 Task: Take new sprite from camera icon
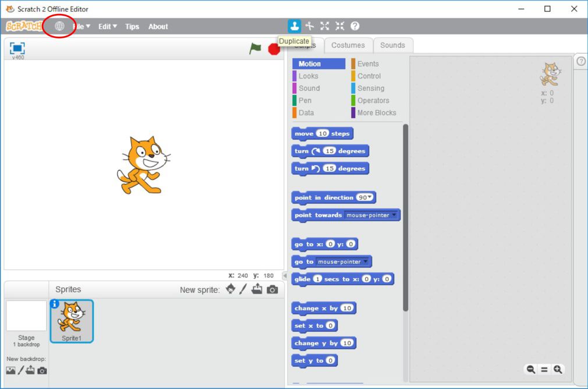272,289
